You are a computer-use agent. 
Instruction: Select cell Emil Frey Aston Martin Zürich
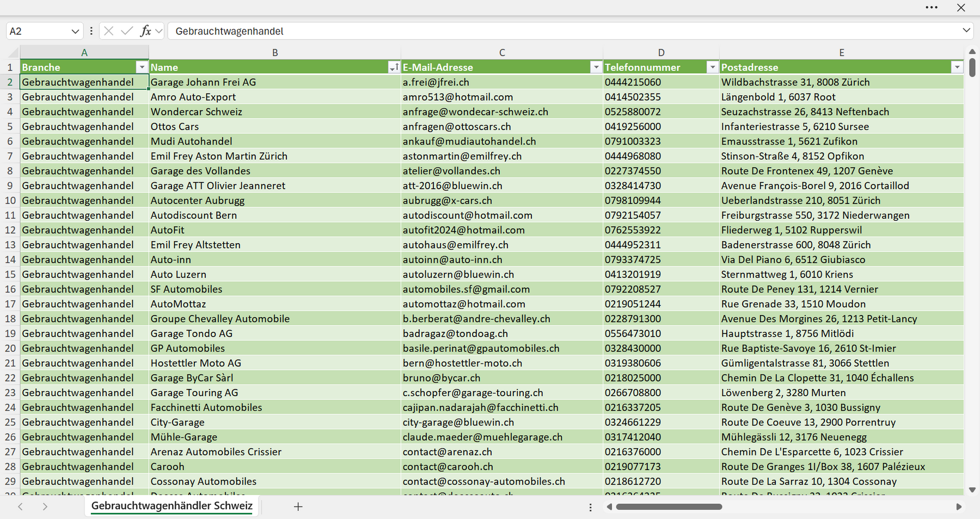(275, 156)
